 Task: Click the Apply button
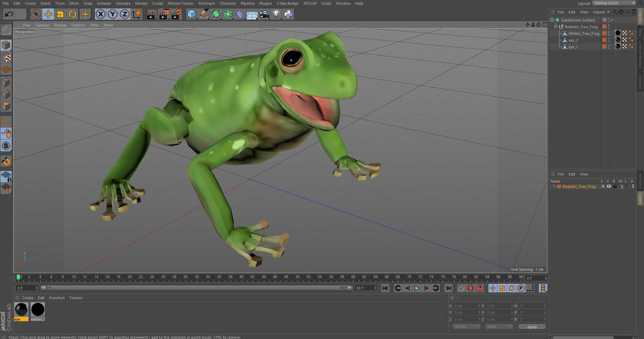tap(532, 327)
